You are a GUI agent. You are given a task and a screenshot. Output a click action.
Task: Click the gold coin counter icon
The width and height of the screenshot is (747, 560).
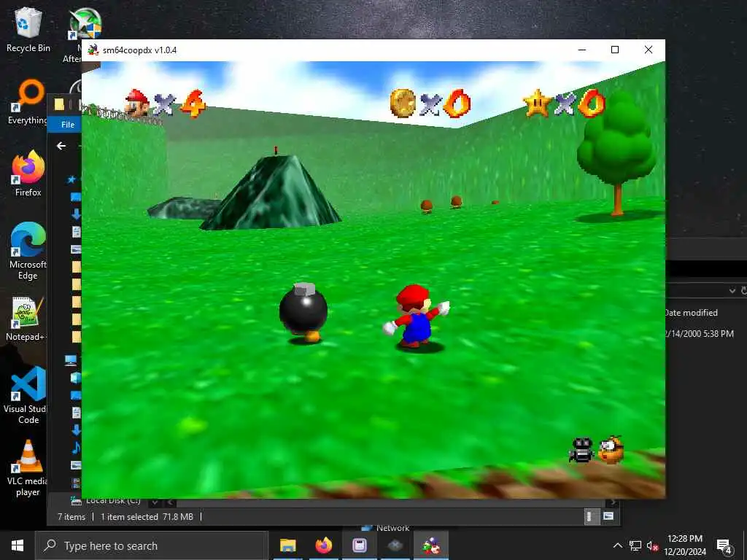(x=403, y=103)
